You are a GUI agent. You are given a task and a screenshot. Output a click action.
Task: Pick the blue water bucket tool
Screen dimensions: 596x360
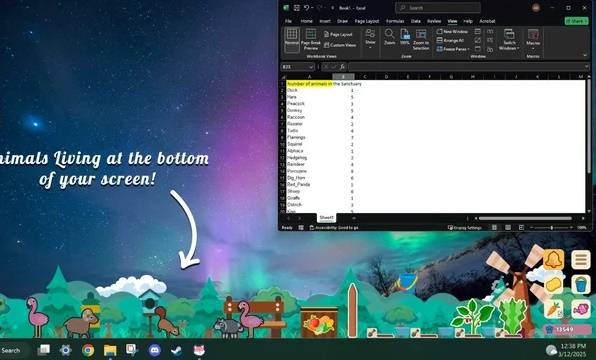click(580, 284)
